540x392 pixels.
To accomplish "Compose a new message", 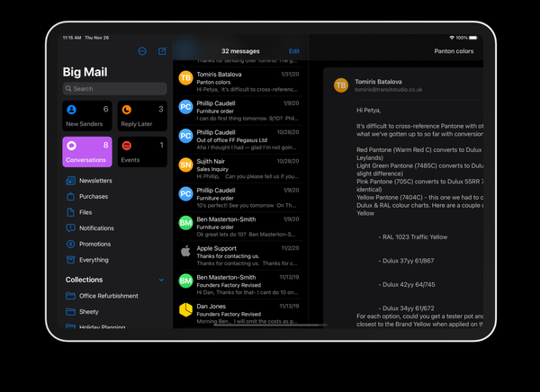I will coord(162,51).
